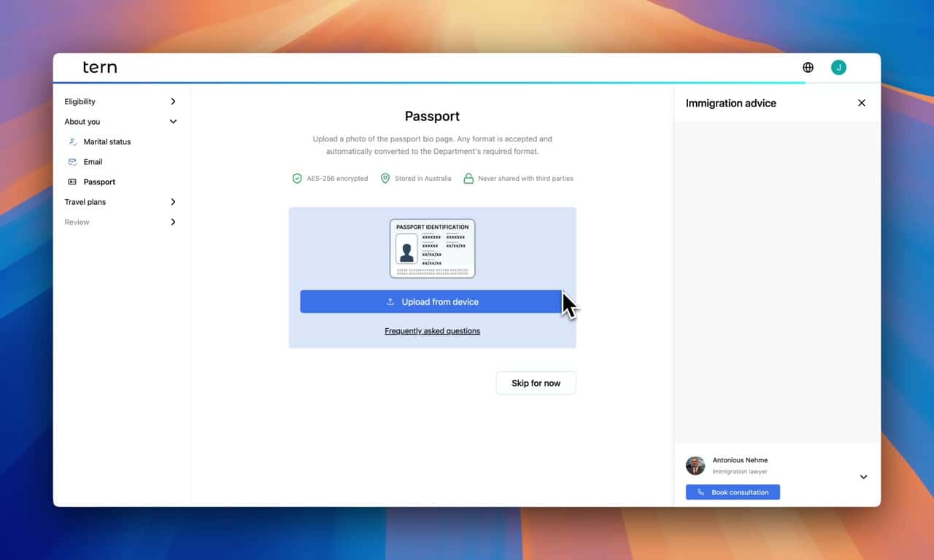Expand Antonious Nehme lawyer details chevron
This screenshot has height=560, width=934.
click(863, 477)
